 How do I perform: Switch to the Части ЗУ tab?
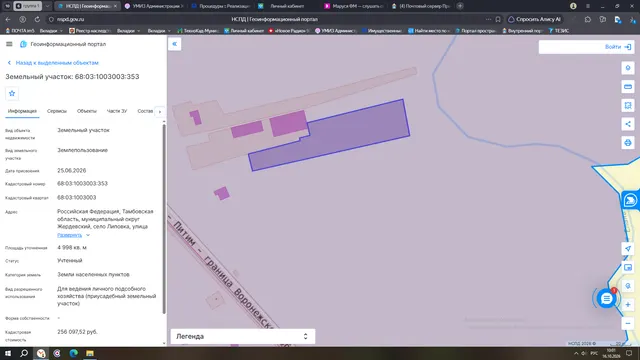tap(117, 111)
